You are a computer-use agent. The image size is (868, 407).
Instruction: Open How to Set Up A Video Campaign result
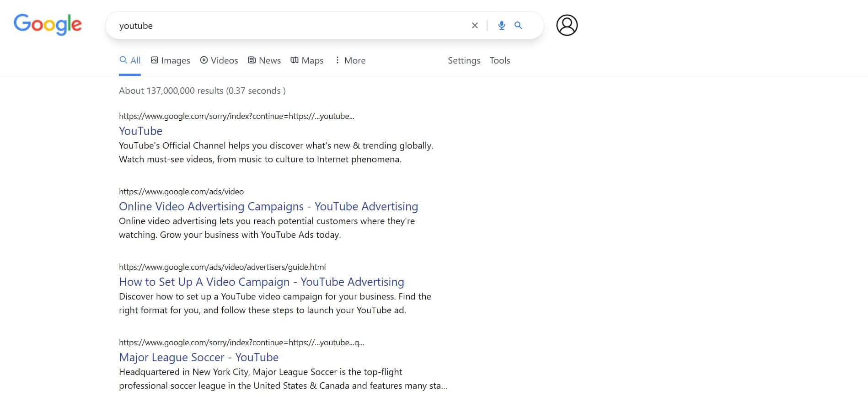click(x=262, y=282)
